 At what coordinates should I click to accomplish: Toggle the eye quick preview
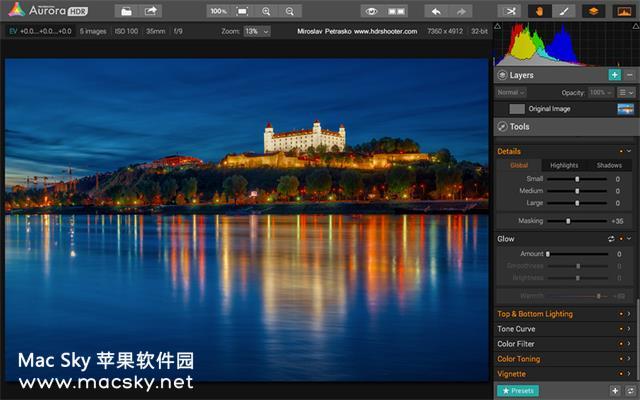click(x=371, y=11)
